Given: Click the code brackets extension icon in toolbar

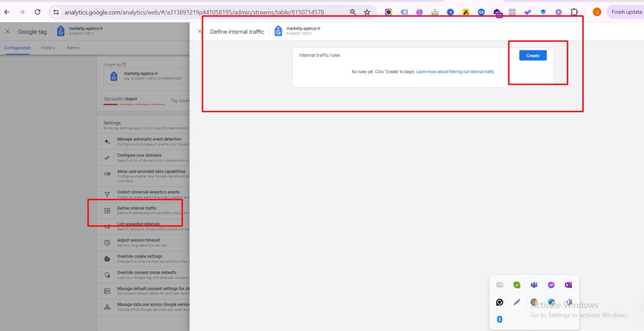Looking at the screenshot, I should (513, 12).
